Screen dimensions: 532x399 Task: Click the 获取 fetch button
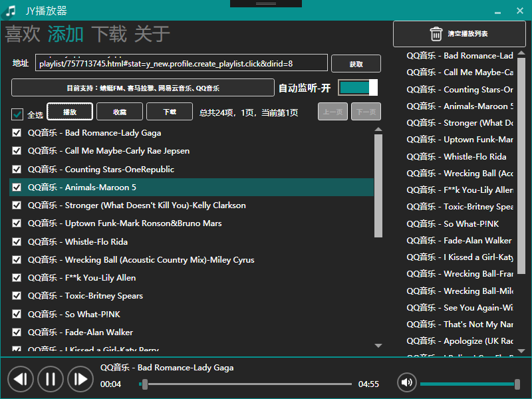pyautogui.click(x=356, y=64)
